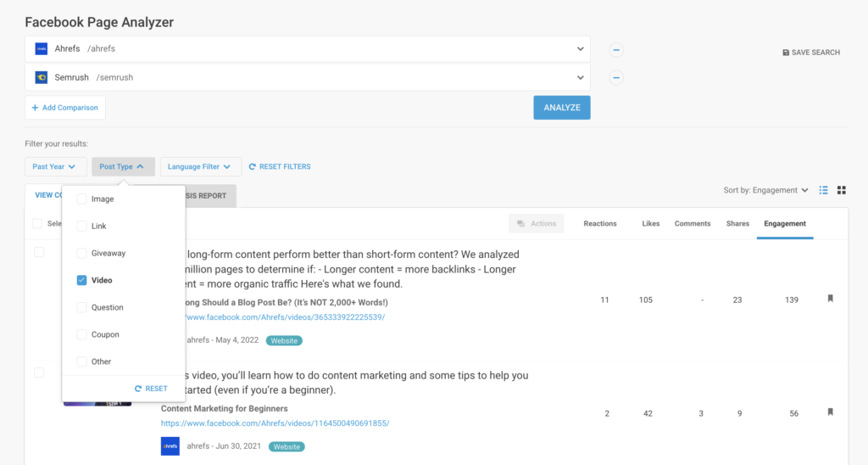This screenshot has width=868, height=465.
Task: Click likes value 42
Action: [x=648, y=413]
